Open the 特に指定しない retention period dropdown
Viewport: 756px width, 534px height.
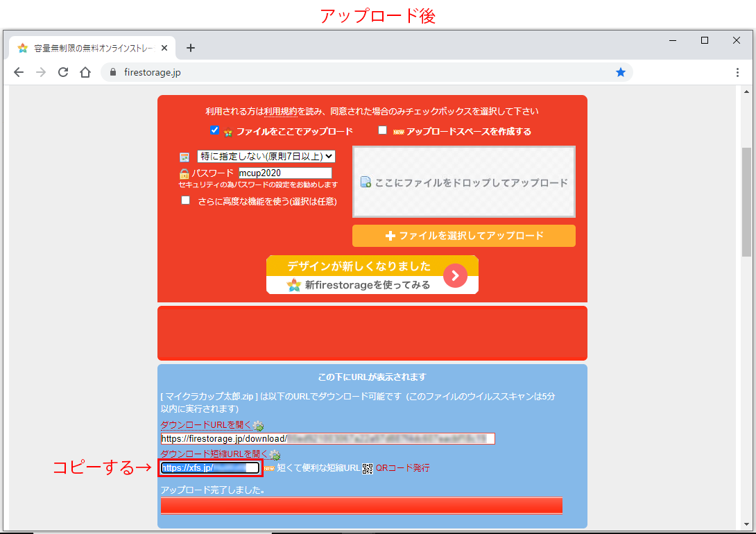point(266,156)
